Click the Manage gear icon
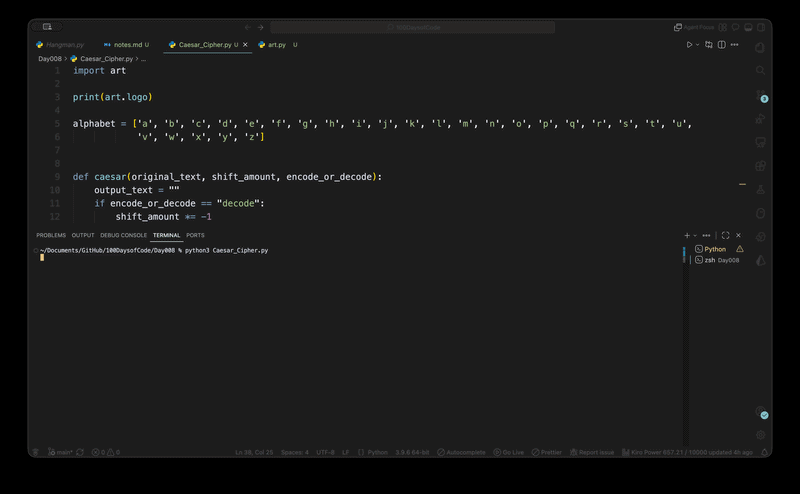The image size is (800, 494). pyautogui.click(x=760, y=435)
